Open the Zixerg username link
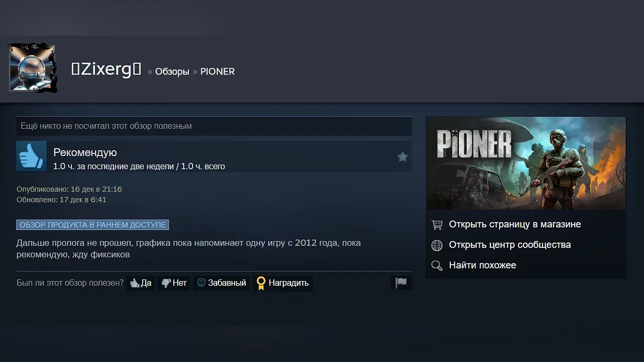Image resolution: width=644 pixels, height=362 pixels. click(106, 69)
